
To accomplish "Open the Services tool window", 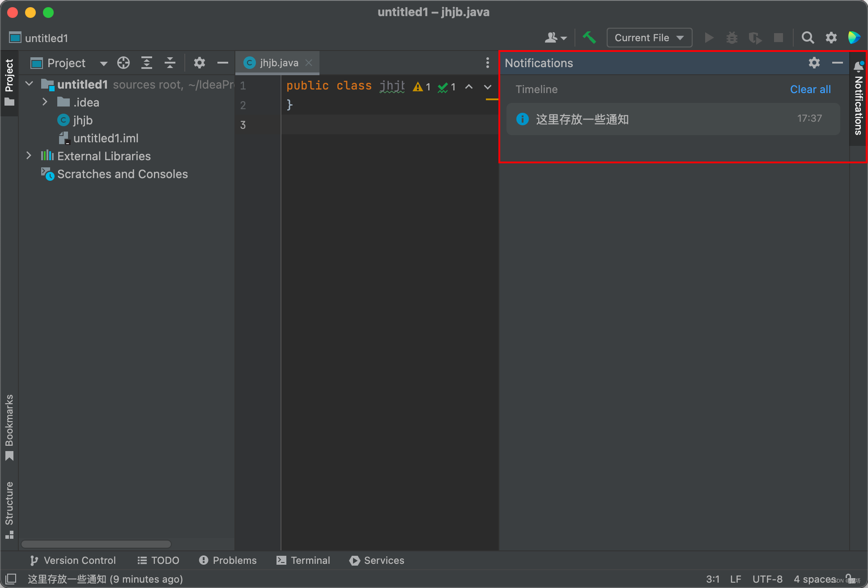I will click(x=377, y=560).
